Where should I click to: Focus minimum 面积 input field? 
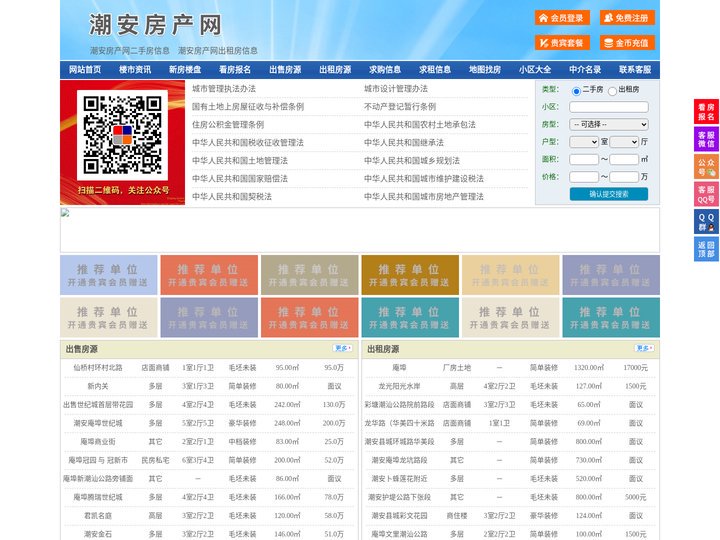pos(584,159)
